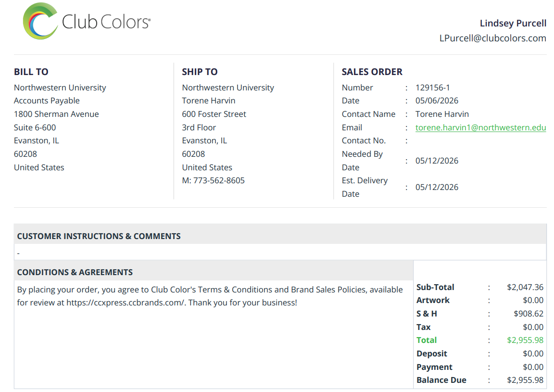554x392 pixels.
Task: Click the Terms & Conditions agreement paragraph
Action: click(210, 296)
